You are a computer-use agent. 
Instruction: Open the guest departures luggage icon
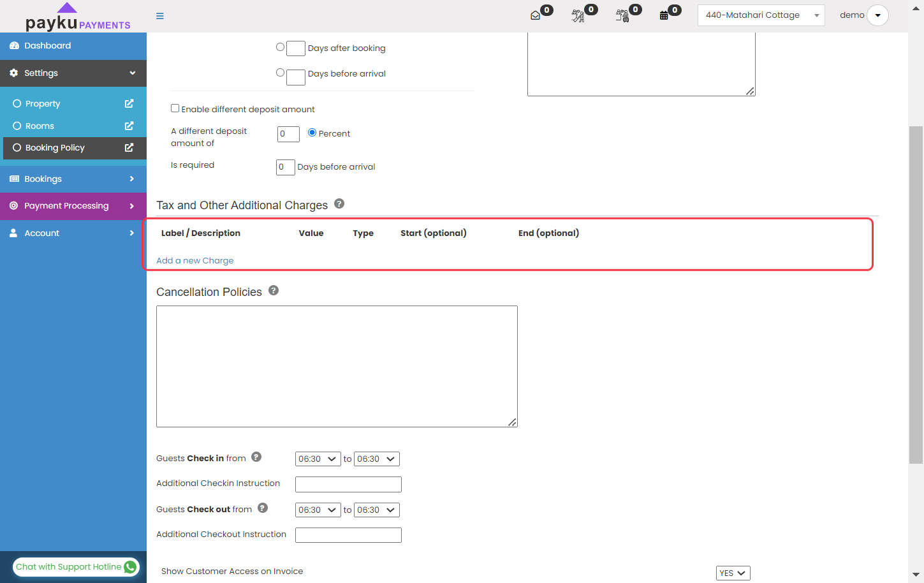pos(622,16)
